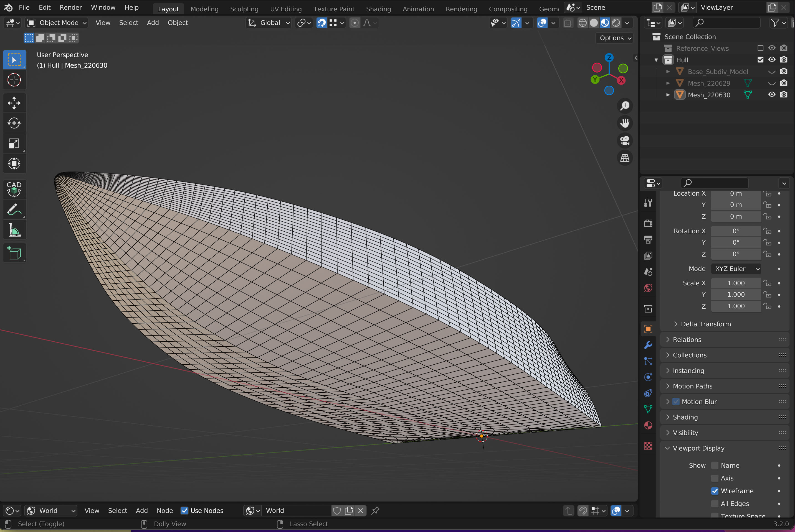Screen dimensions: 795x532
Task: Click the Add Cube tool icon
Action: (14, 253)
